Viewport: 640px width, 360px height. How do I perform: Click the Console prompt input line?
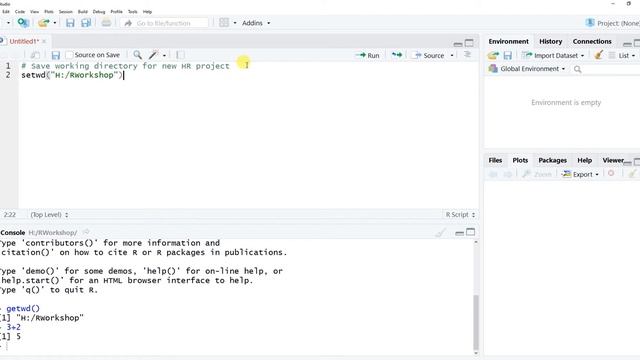pyautogui.click(x=237, y=346)
